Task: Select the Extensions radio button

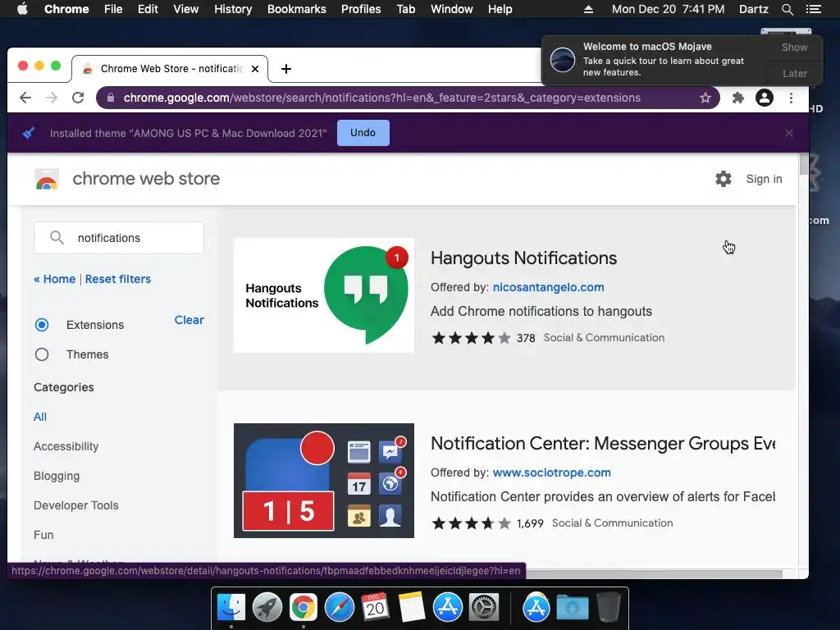Action: click(42, 325)
